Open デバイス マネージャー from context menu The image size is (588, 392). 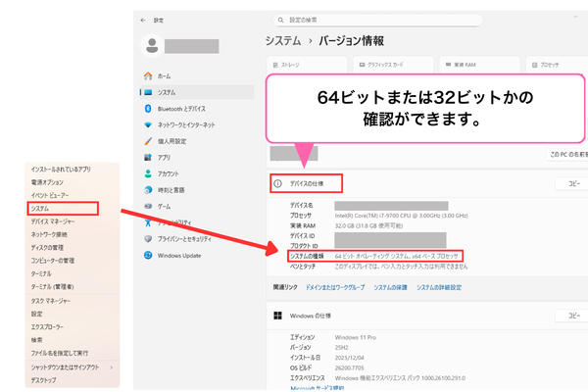click(x=73, y=221)
